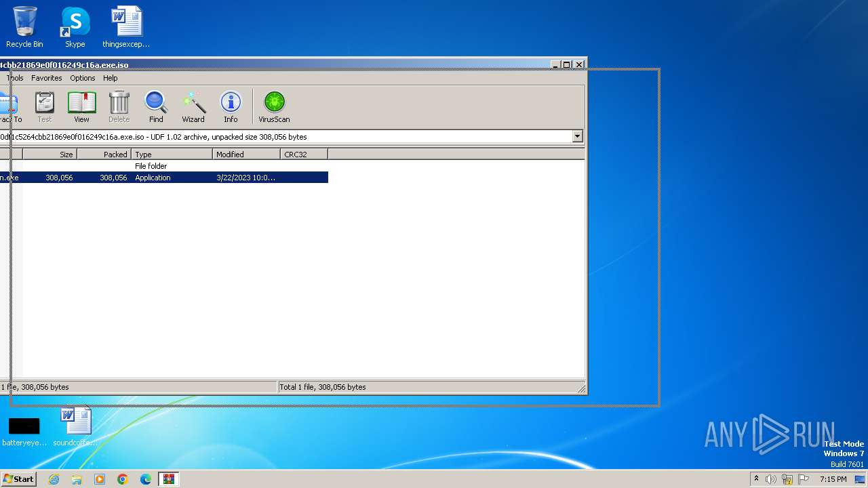The width and height of the screenshot is (868, 488).
Task: Open the Help menu
Action: (x=111, y=78)
